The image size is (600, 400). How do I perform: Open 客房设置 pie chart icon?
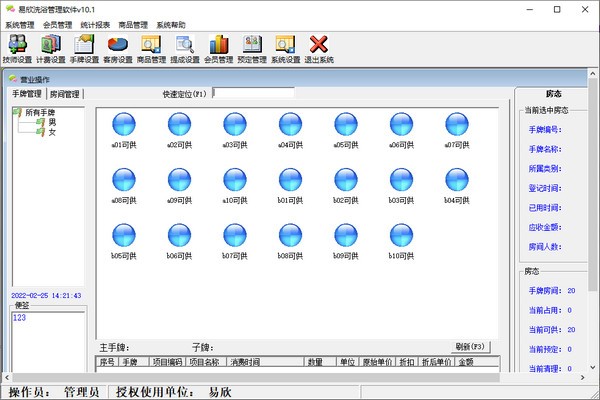(118, 49)
